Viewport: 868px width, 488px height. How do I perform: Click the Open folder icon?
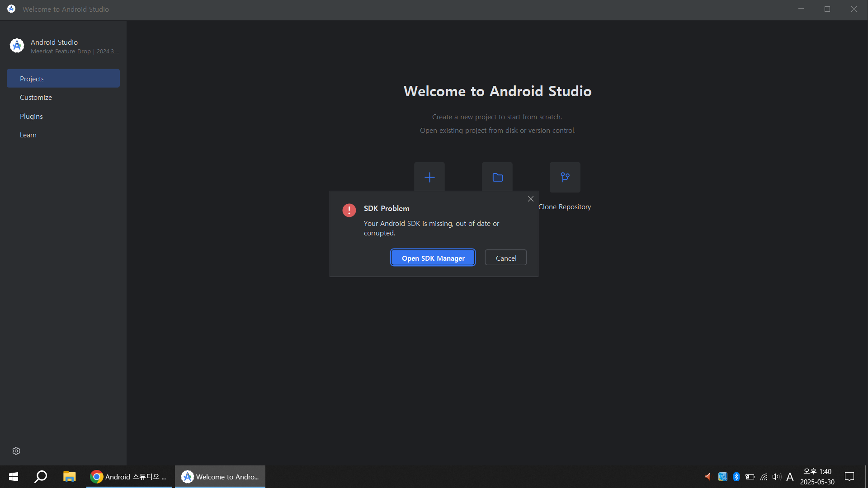pyautogui.click(x=497, y=177)
